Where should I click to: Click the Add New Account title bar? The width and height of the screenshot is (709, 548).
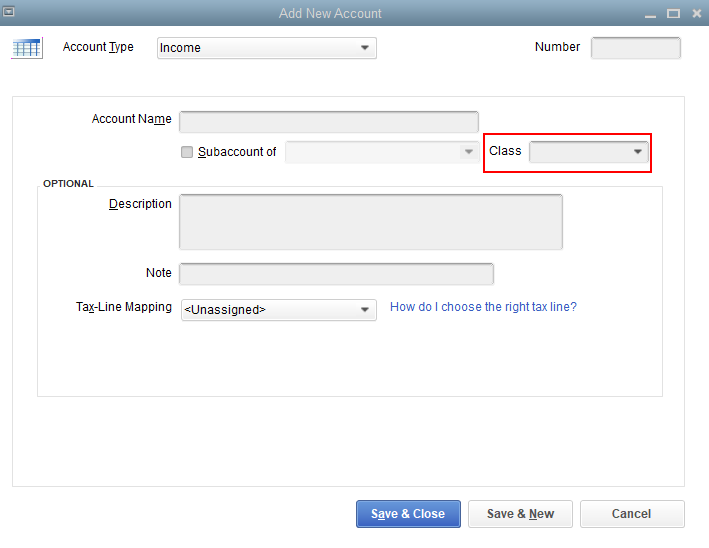(x=330, y=13)
